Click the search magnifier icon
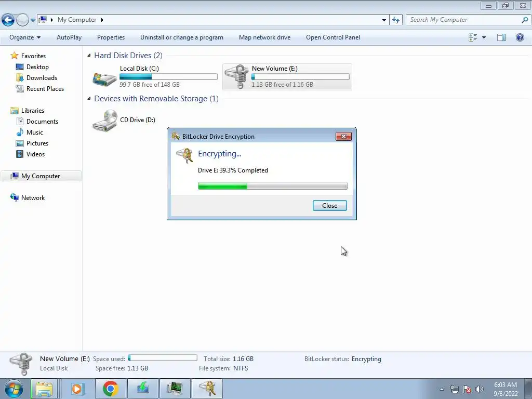The width and height of the screenshot is (532, 399). 525,20
